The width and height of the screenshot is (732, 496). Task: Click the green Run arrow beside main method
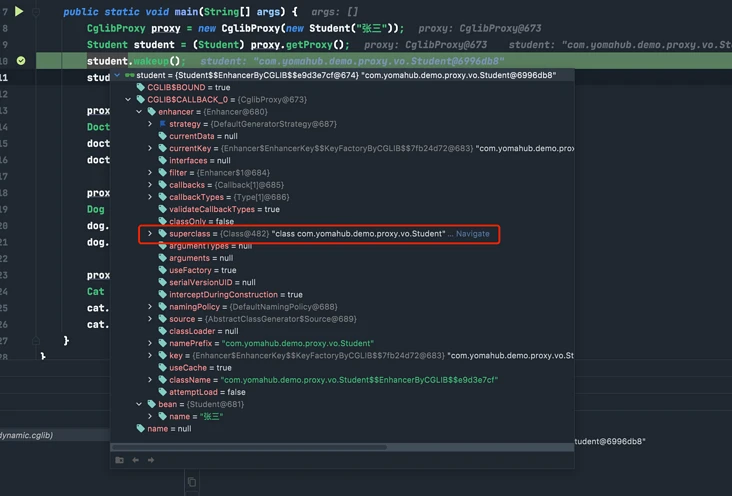tap(19, 11)
